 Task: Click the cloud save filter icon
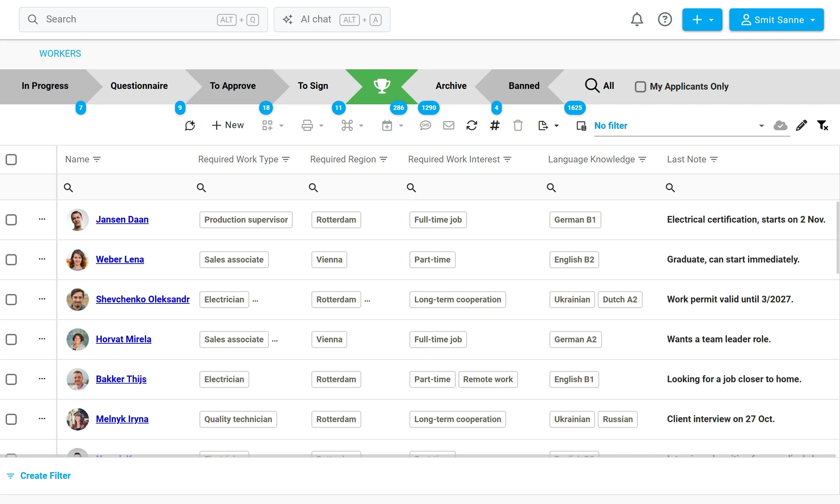click(780, 125)
